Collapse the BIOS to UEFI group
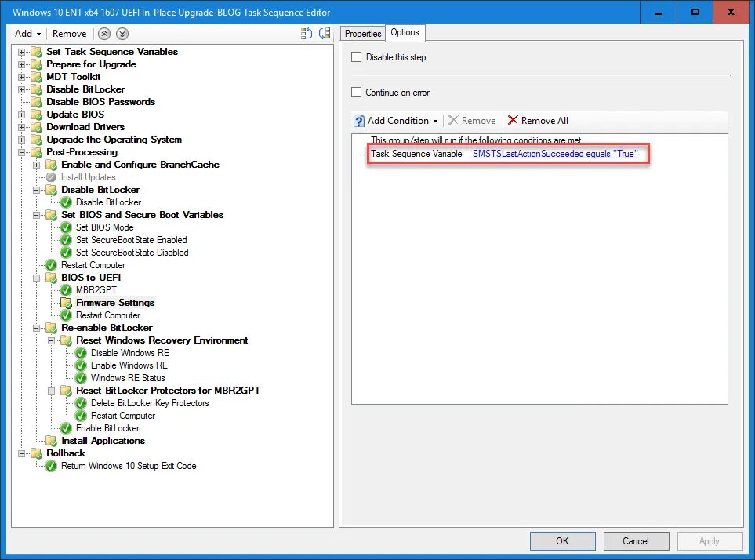755x560 pixels. click(36, 278)
